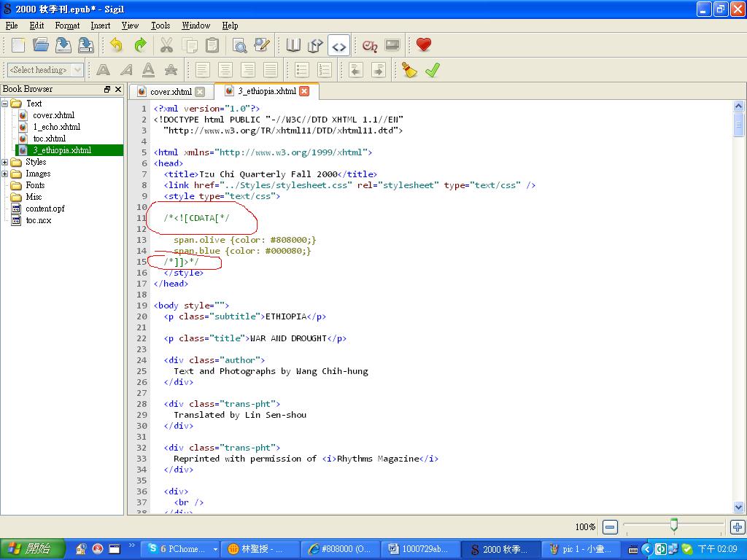Activate the Code View button
This screenshot has height=560, width=747.
coord(338,46)
